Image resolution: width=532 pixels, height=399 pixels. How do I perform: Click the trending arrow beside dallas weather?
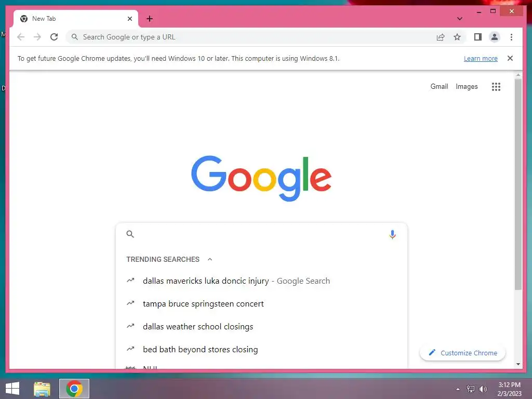130,326
